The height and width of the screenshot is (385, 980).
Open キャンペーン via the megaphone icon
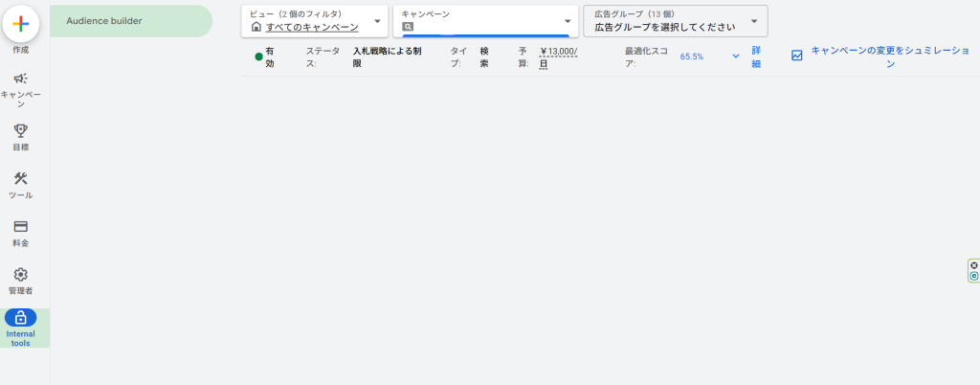[20, 79]
